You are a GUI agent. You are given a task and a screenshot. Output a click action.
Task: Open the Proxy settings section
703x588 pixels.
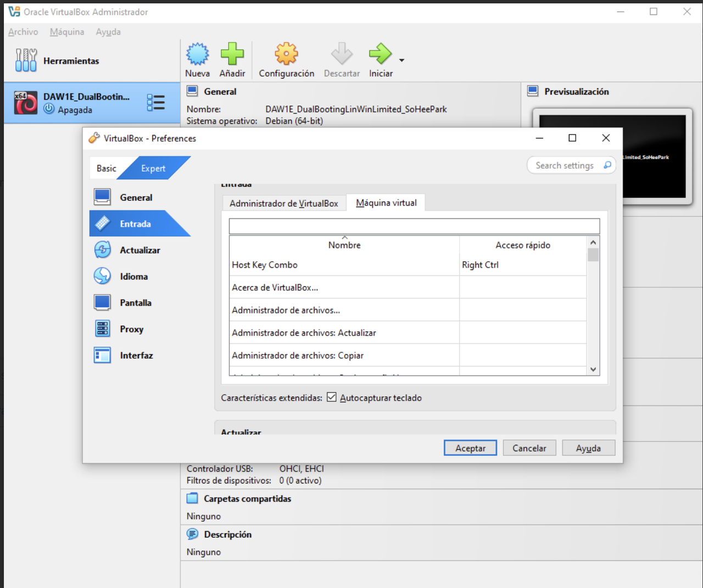(x=131, y=328)
